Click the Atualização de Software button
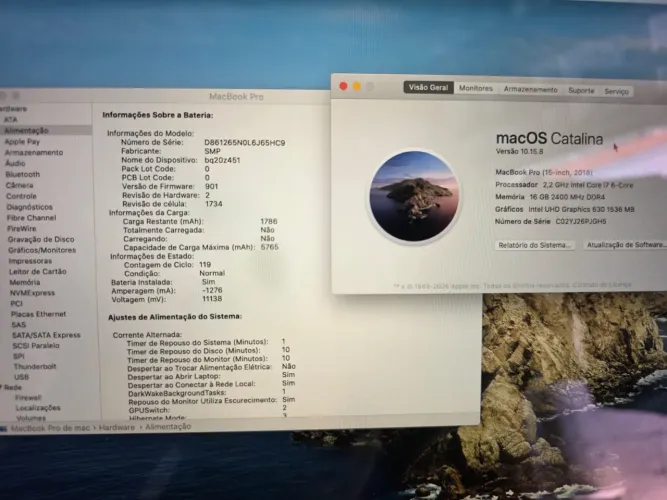667x500 pixels. (x=624, y=245)
